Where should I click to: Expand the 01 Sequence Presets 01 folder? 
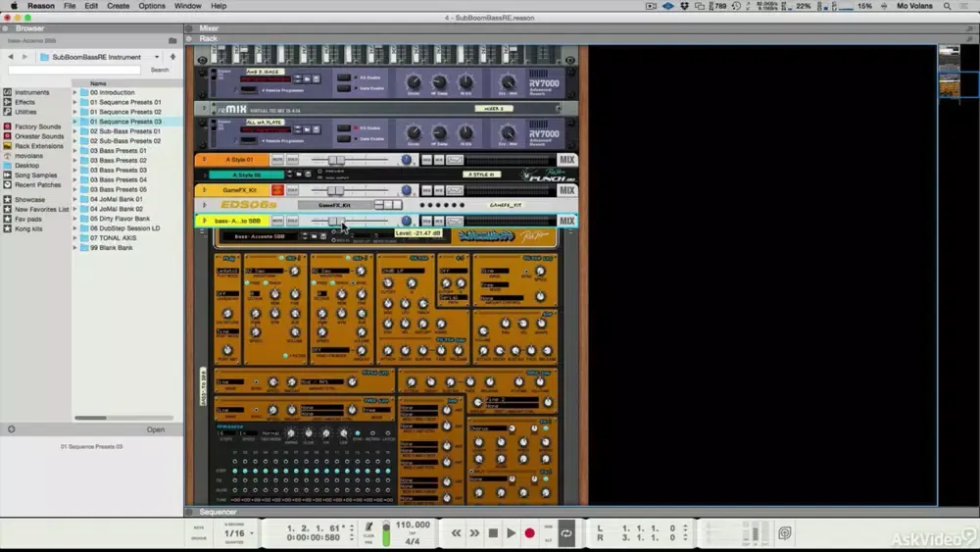click(x=75, y=102)
